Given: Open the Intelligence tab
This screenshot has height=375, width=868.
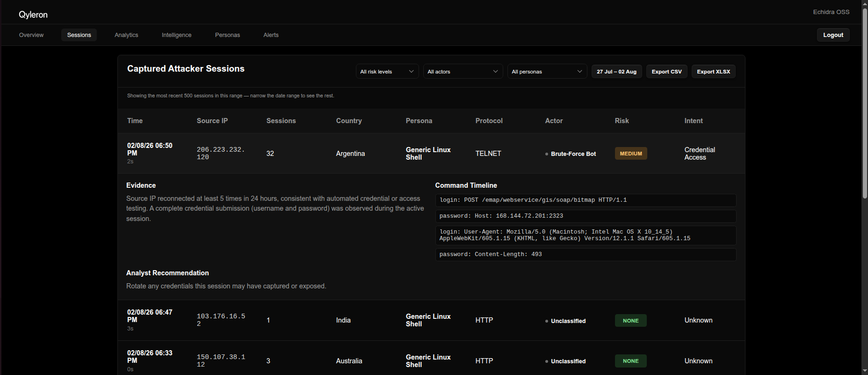Looking at the screenshot, I should coord(176,35).
